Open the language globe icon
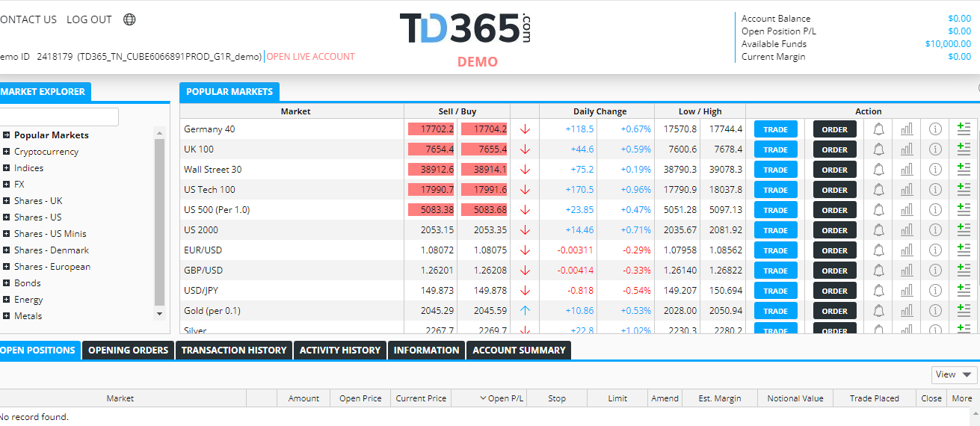980x426 pixels. point(129,19)
